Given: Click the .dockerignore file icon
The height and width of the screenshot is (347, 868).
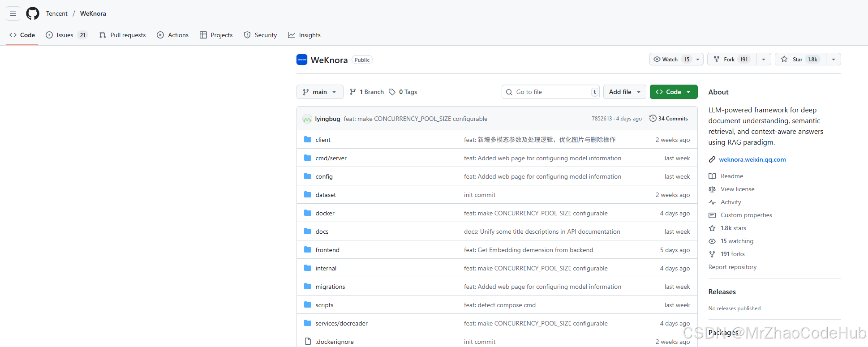Looking at the screenshot, I should point(308,342).
